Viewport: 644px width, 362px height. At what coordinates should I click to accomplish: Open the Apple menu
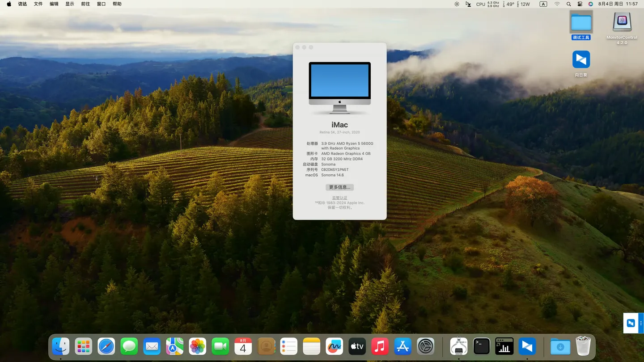pyautogui.click(x=9, y=4)
